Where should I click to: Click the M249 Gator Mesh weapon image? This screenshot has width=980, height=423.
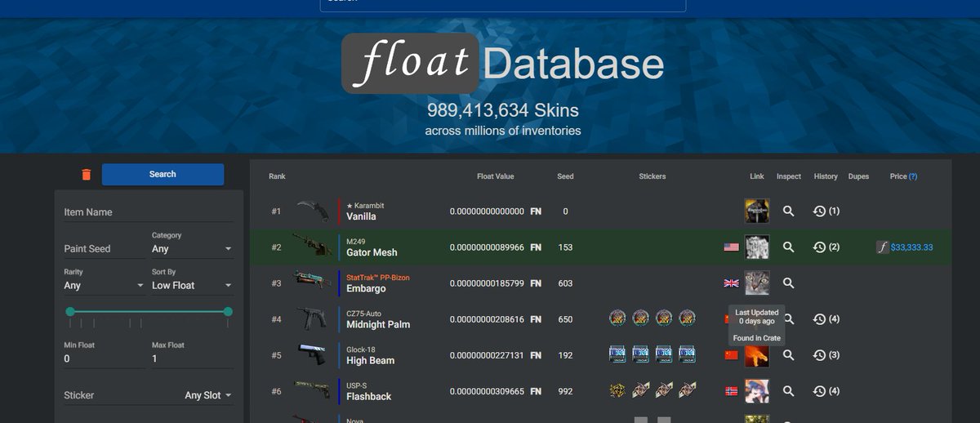311,247
